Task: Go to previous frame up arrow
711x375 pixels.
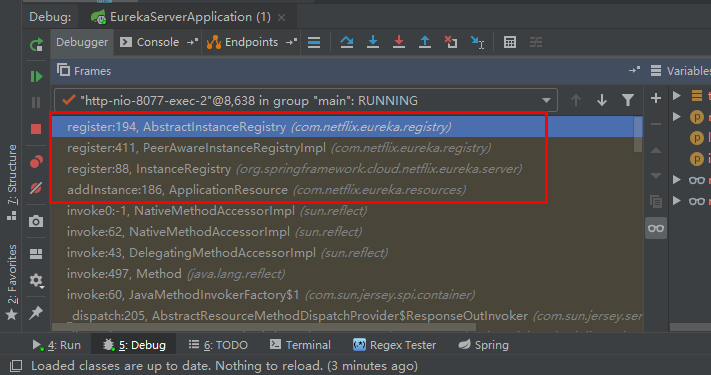Action: point(576,100)
